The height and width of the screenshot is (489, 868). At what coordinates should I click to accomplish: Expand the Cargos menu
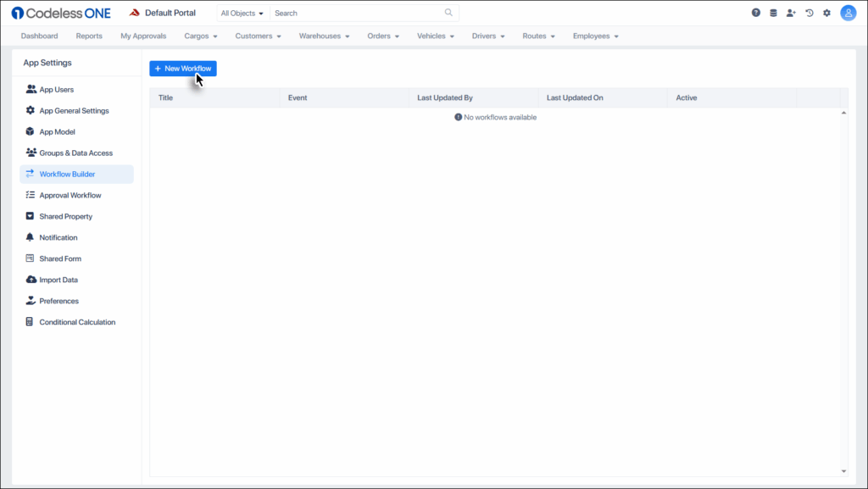coord(201,36)
